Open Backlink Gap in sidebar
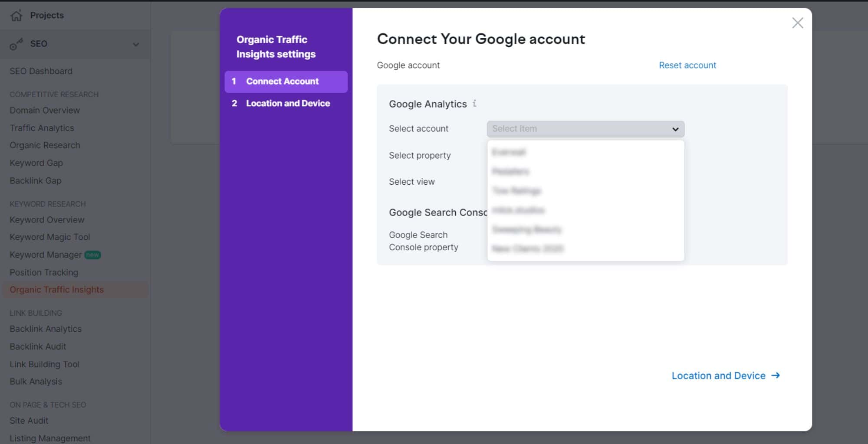Viewport: 868px width, 444px height. coord(36,180)
